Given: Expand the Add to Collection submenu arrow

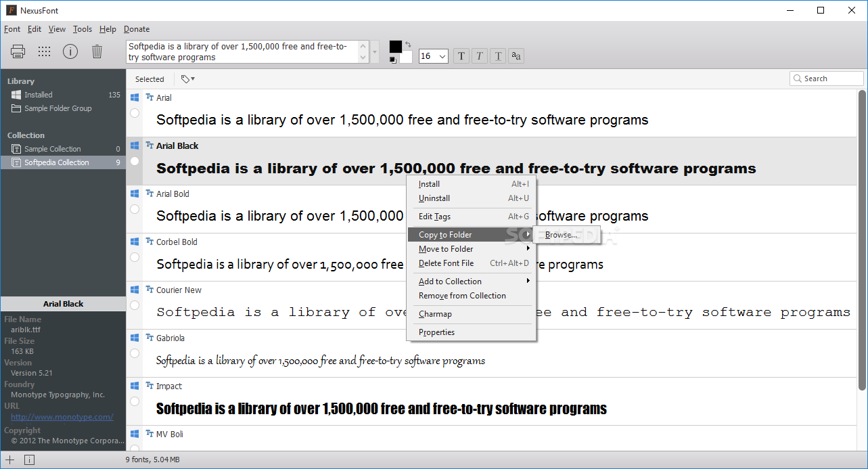Looking at the screenshot, I should [528, 281].
